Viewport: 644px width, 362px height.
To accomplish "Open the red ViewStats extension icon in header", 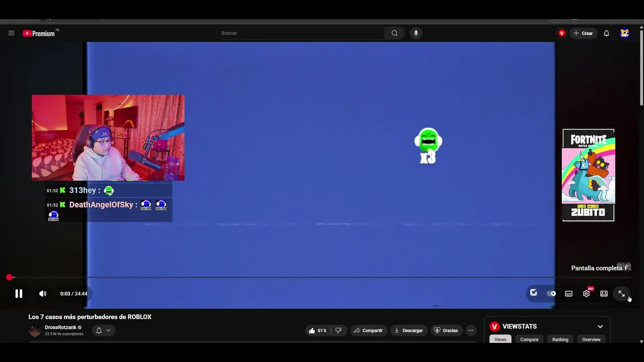I will (x=561, y=33).
